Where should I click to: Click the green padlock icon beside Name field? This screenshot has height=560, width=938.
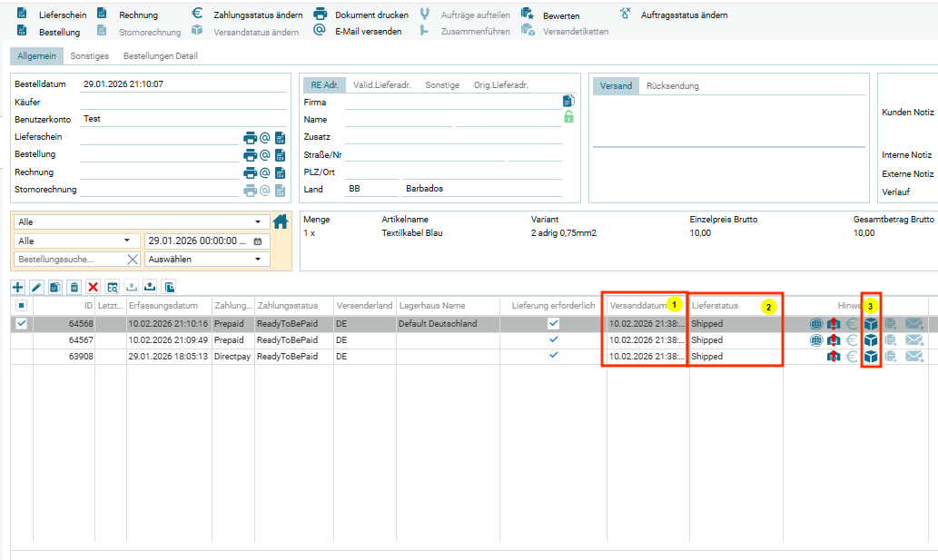pos(568,116)
